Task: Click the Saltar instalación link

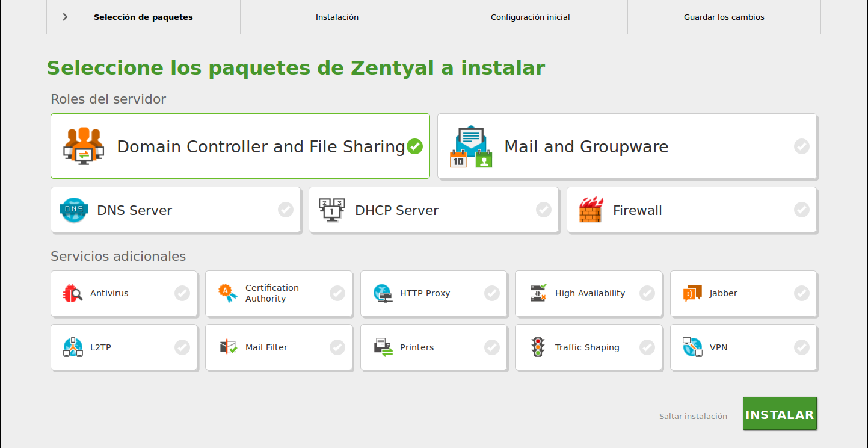Action: click(x=693, y=416)
